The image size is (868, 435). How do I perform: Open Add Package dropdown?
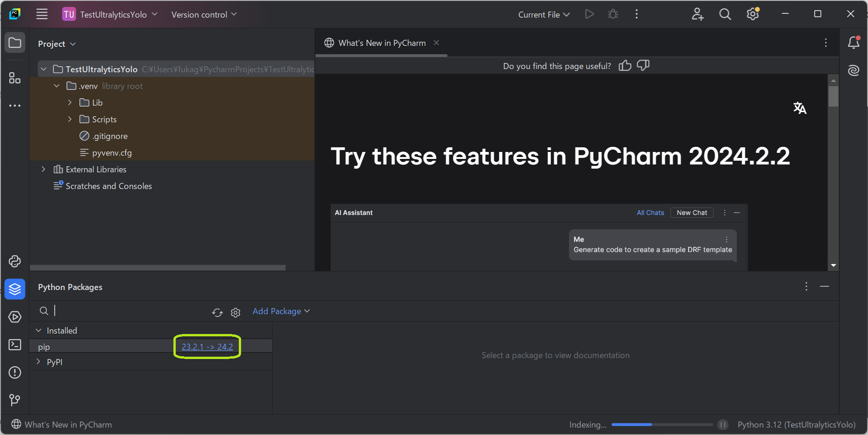(x=281, y=311)
